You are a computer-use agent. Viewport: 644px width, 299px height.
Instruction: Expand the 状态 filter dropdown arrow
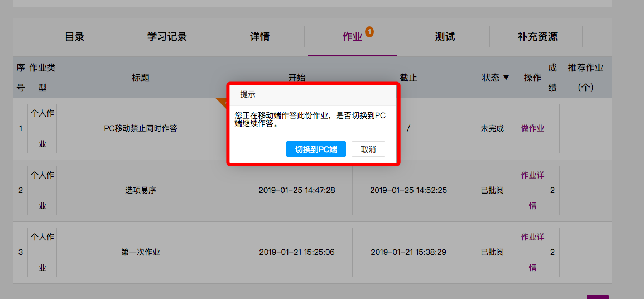point(506,78)
